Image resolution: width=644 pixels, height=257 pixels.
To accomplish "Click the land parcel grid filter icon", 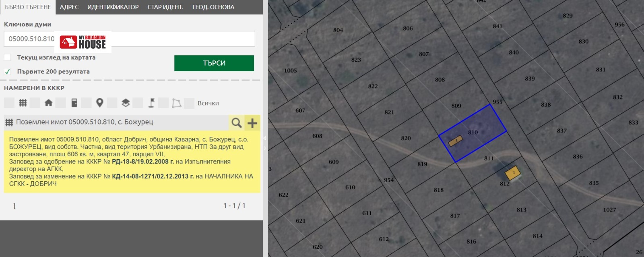I will 23,103.
